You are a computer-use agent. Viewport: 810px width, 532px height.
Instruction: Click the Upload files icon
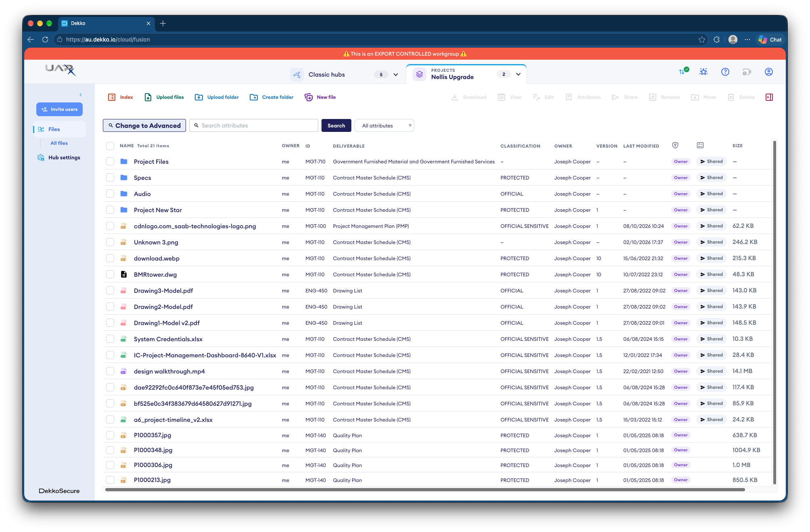coord(148,97)
